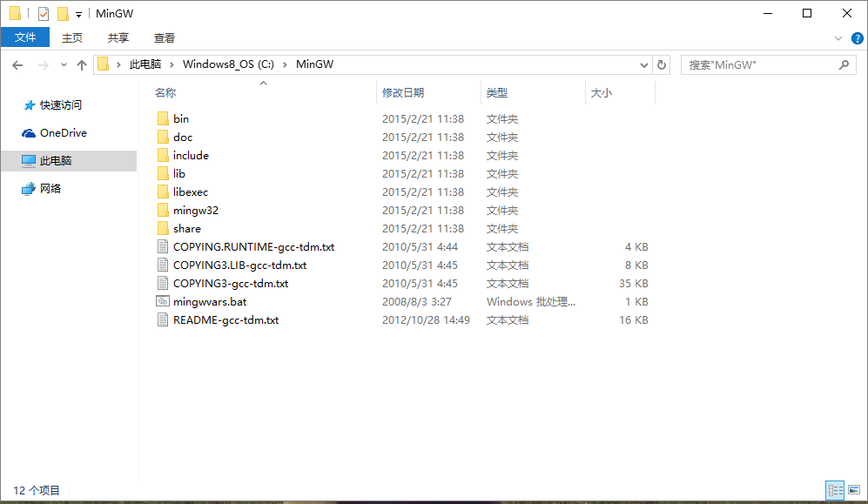Select 快速访问 in navigation pane
Screen dimensions: 868x504
point(61,104)
